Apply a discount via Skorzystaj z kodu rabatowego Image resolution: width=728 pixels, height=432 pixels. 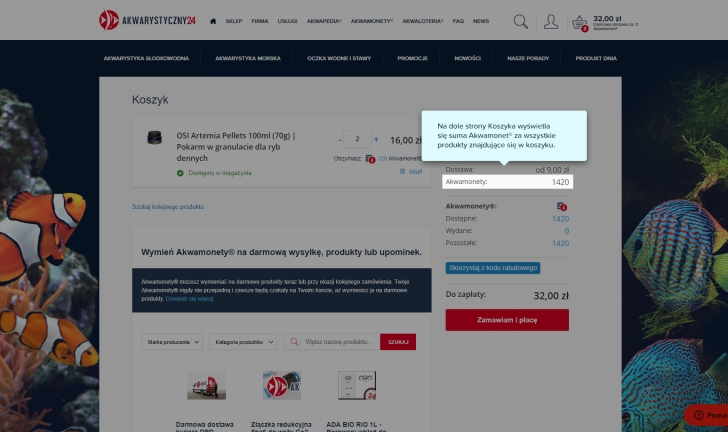pos(493,268)
